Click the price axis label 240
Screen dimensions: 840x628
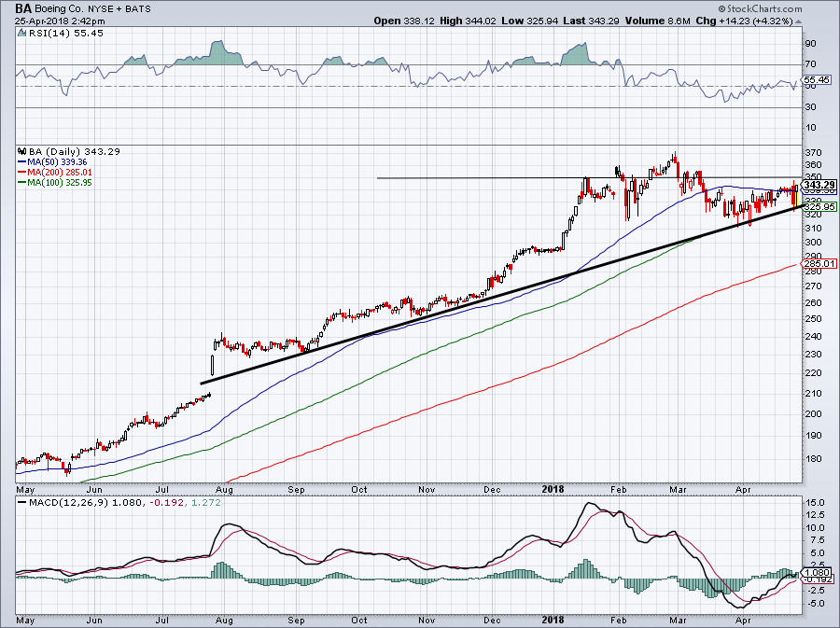pyautogui.click(x=813, y=337)
